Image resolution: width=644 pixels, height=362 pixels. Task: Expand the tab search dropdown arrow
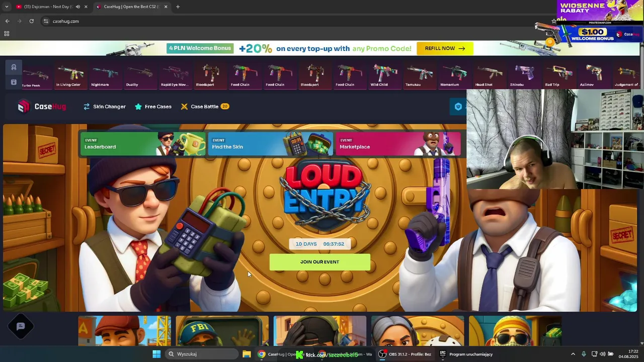tap(6, 7)
